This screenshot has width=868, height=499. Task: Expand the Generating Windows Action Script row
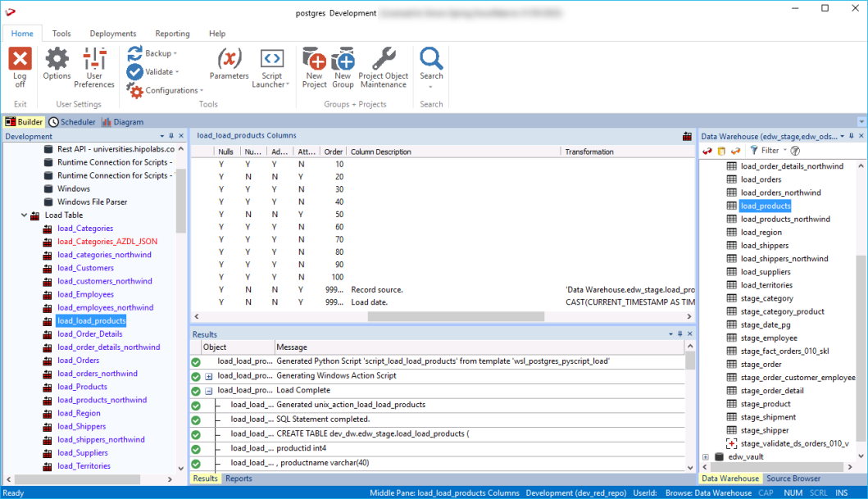tap(209, 376)
